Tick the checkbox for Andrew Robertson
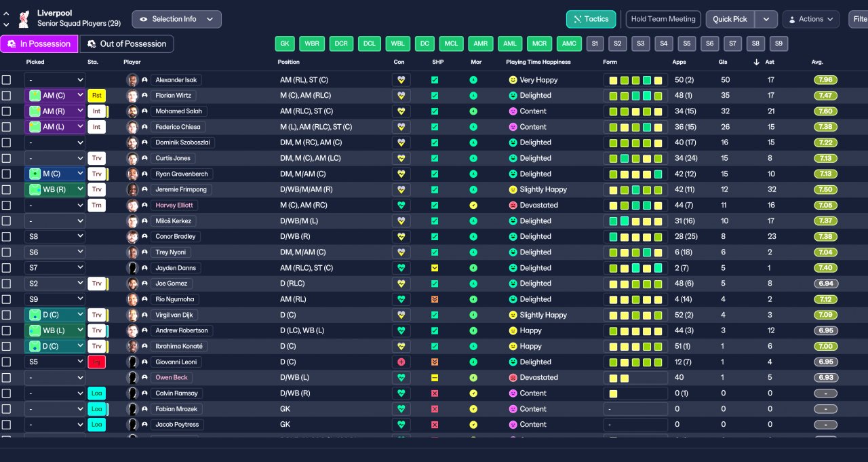 tap(6, 330)
